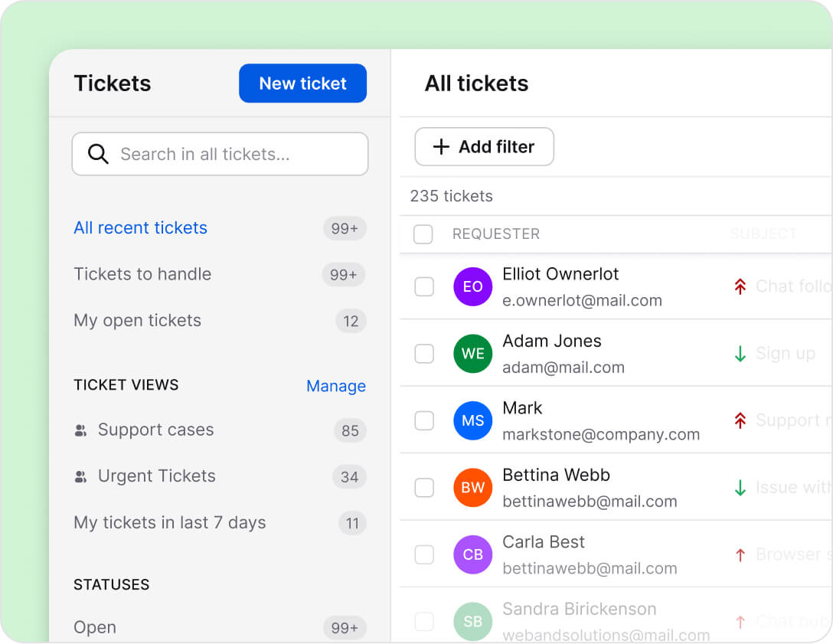Click the plus icon on Add filter
Screen dimensions: 833x644
tap(442, 146)
